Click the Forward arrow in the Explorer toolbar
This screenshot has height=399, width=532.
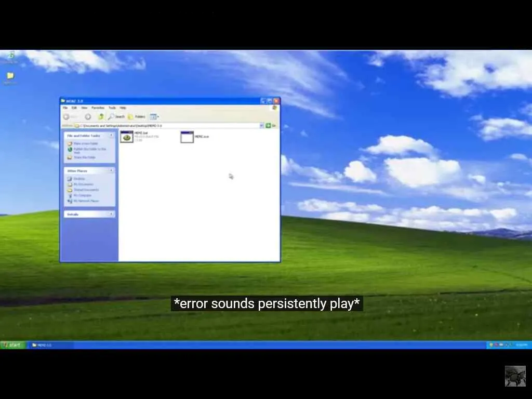88,117
